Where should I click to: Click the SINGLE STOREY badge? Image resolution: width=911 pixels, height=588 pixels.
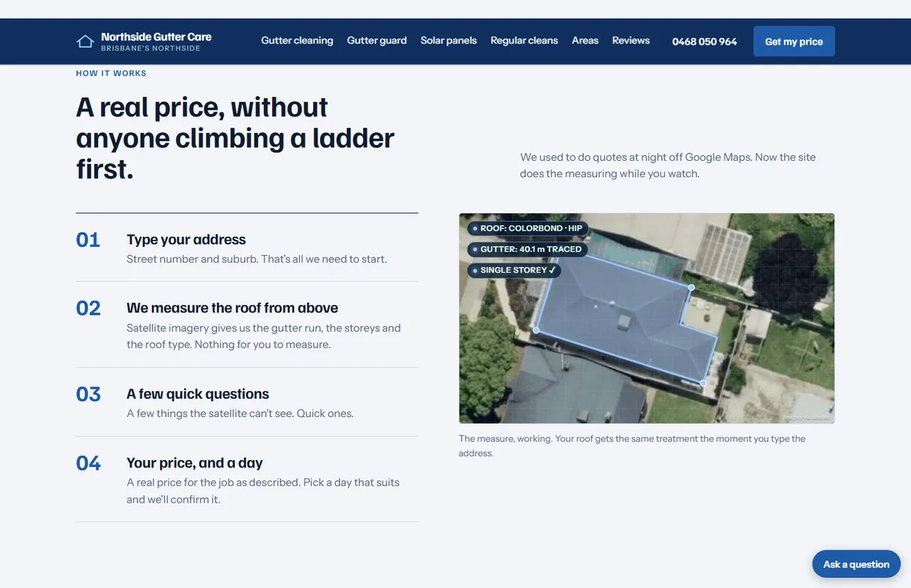click(x=514, y=270)
